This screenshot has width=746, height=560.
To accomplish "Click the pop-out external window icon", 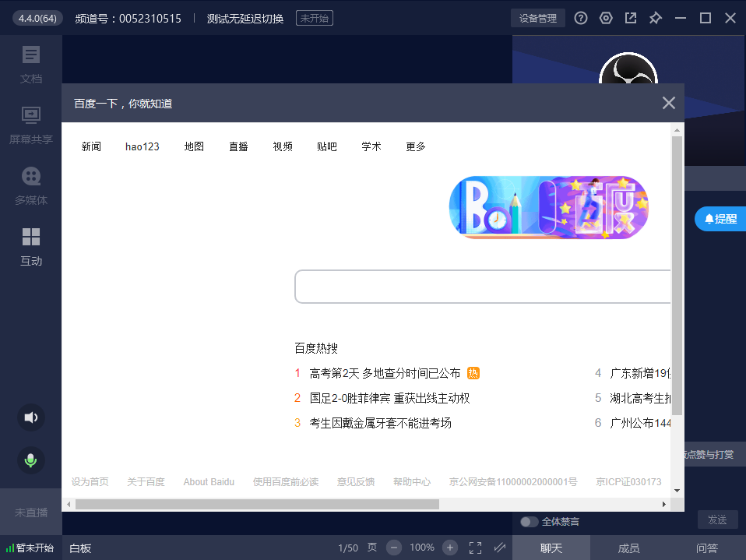I will tap(631, 18).
